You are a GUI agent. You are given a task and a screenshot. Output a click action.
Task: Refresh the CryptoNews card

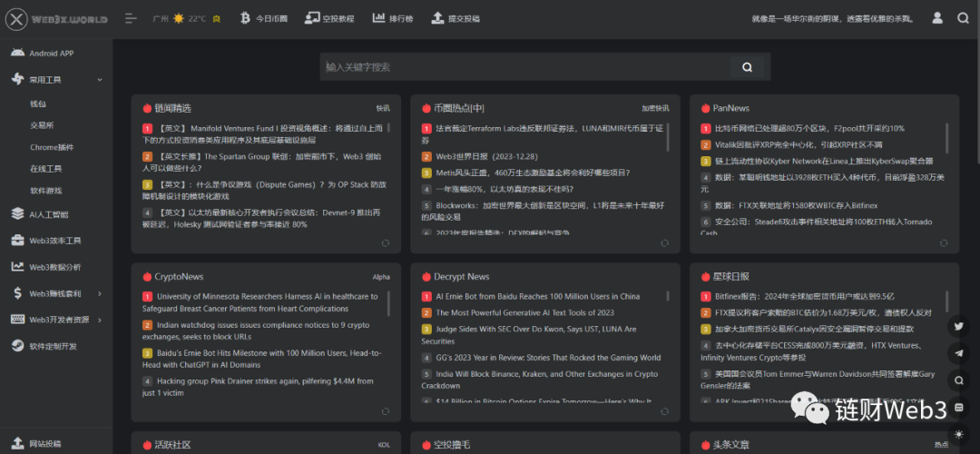386,410
